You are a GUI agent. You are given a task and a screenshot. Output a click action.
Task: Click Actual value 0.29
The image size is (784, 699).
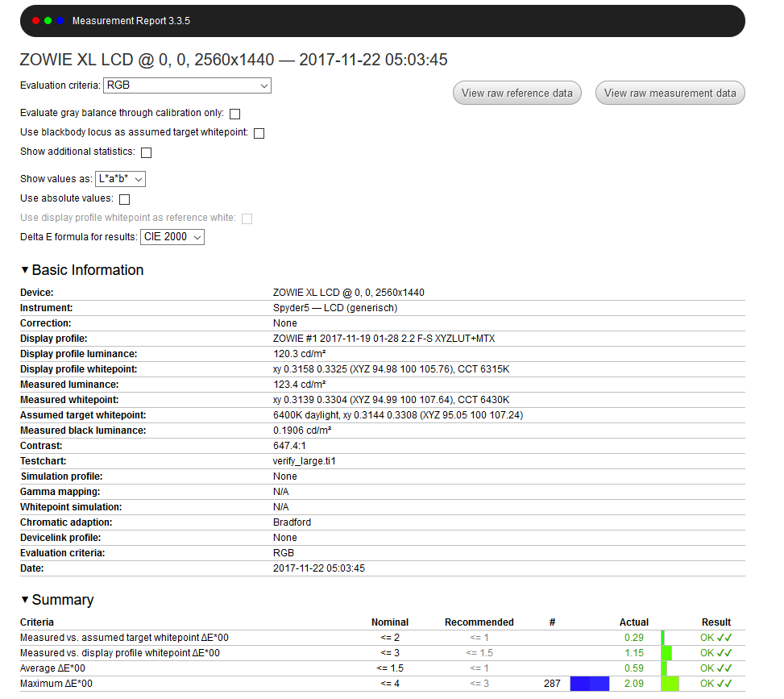(634, 638)
